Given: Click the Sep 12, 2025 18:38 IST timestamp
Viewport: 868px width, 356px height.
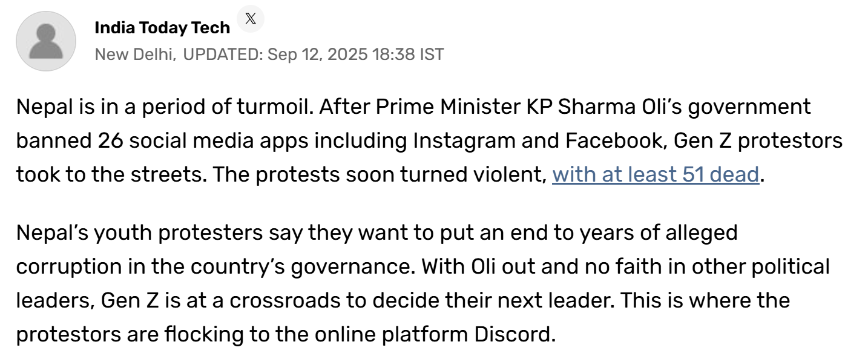Looking at the screenshot, I should click(x=355, y=54).
